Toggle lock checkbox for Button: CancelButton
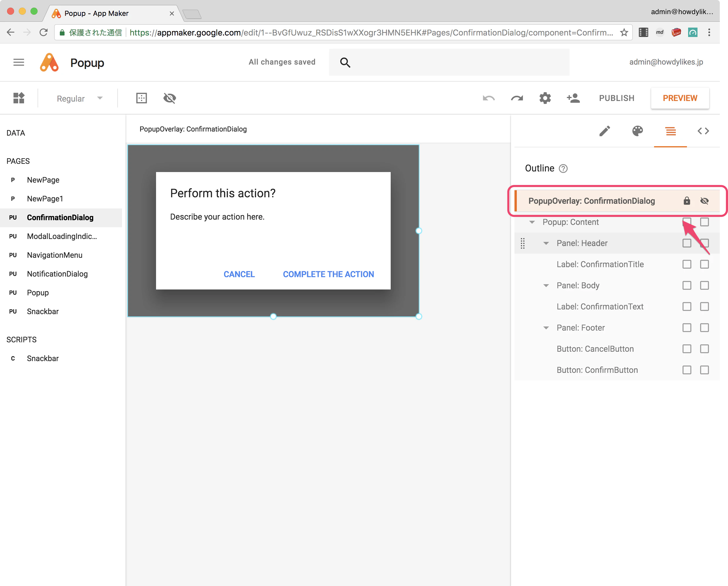728x586 pixels. point(687,349)
